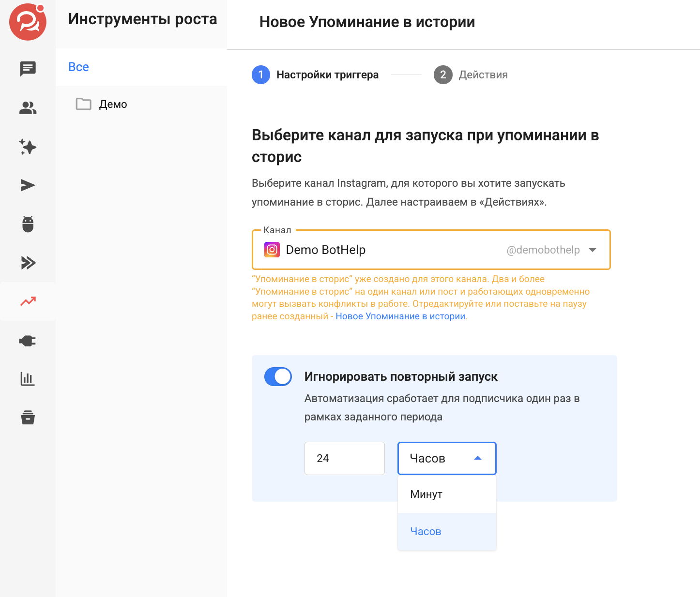
Task: Disable the ignore repeated launch toggle
Action: [x=278, y=377]
